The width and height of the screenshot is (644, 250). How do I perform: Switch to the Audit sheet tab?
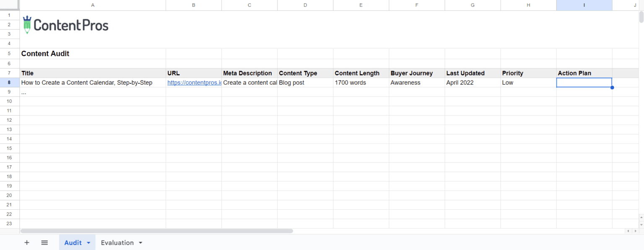point(73,242)
